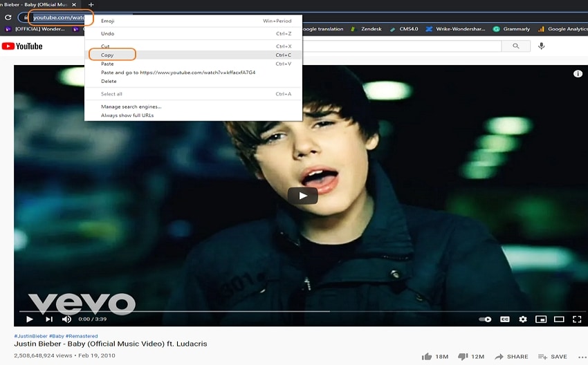
Task: Click the browser address bar URL
Action: pyautogui.click(x=59, y=17)
